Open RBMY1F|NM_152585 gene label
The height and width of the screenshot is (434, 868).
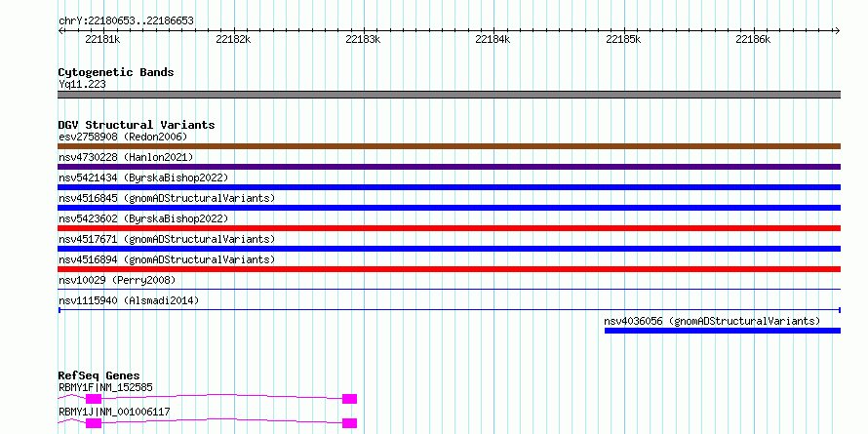[x=105, y=387]
